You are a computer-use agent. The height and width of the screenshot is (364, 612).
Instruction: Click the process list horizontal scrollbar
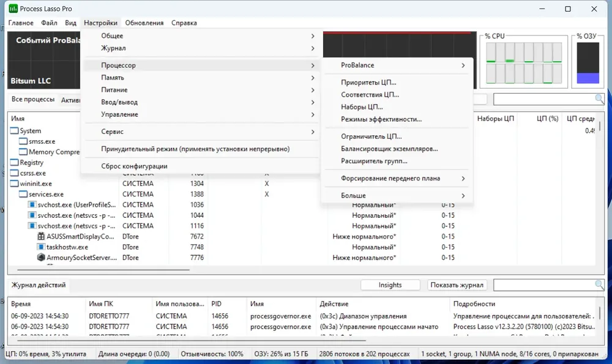coord(103,270)
